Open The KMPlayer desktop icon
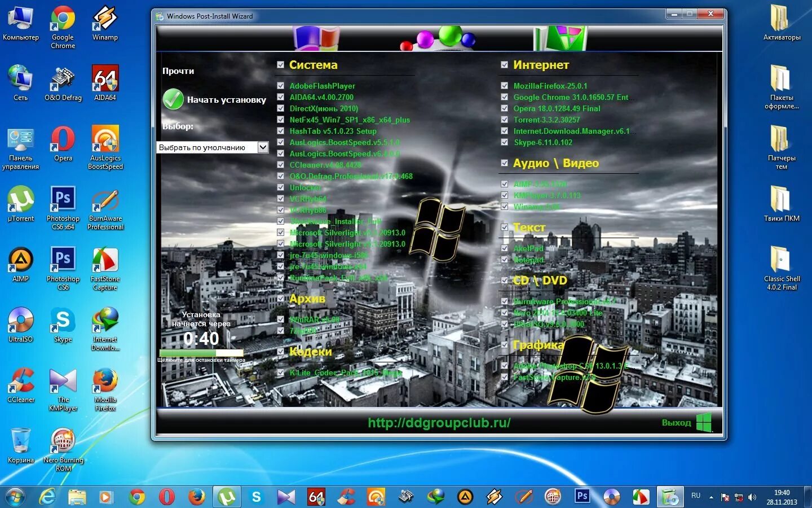Screen dimensions: 812x508 63,389
